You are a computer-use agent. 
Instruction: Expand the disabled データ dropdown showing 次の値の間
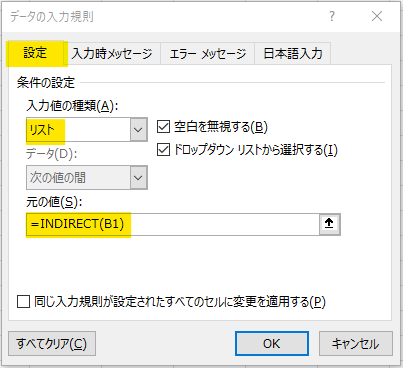[139, 178]
